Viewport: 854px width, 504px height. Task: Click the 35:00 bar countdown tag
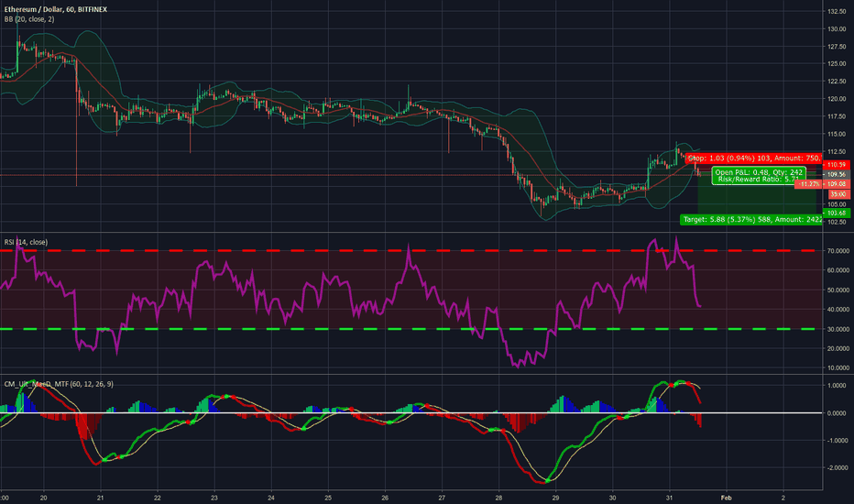838,194
